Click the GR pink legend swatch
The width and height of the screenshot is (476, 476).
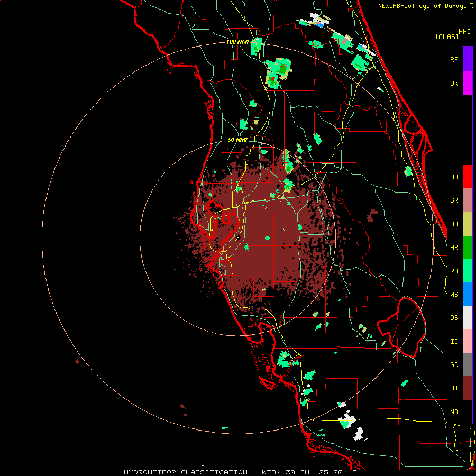tap(467, 200)
